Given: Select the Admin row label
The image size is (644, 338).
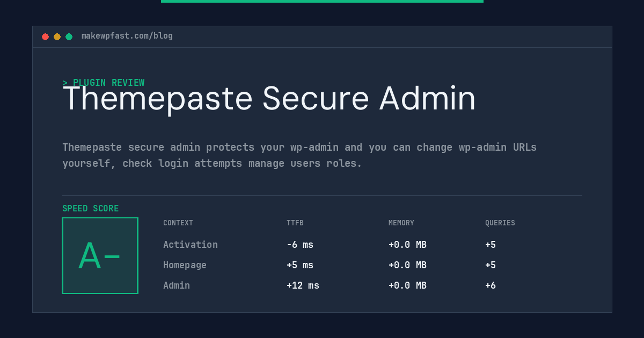Looking at the screenshot, I should (177, 285).
